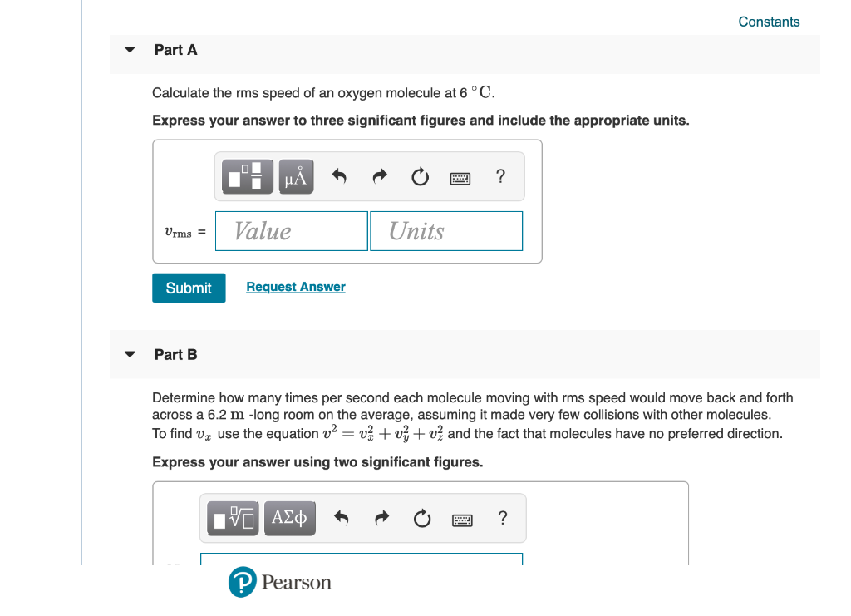This screenshot has height=616, width=851.
Task: Collapse the Part A section
Action: 130,50
